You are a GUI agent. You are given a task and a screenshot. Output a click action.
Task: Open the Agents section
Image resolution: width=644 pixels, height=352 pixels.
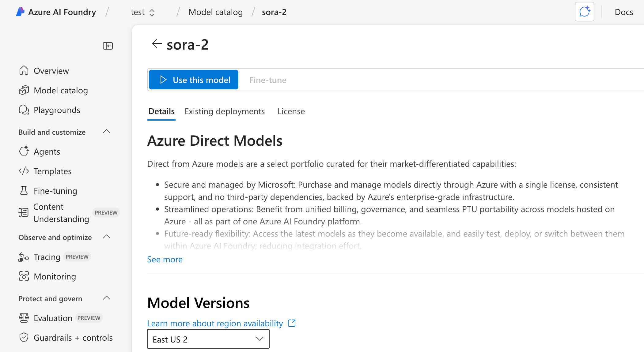click(47, 151)
